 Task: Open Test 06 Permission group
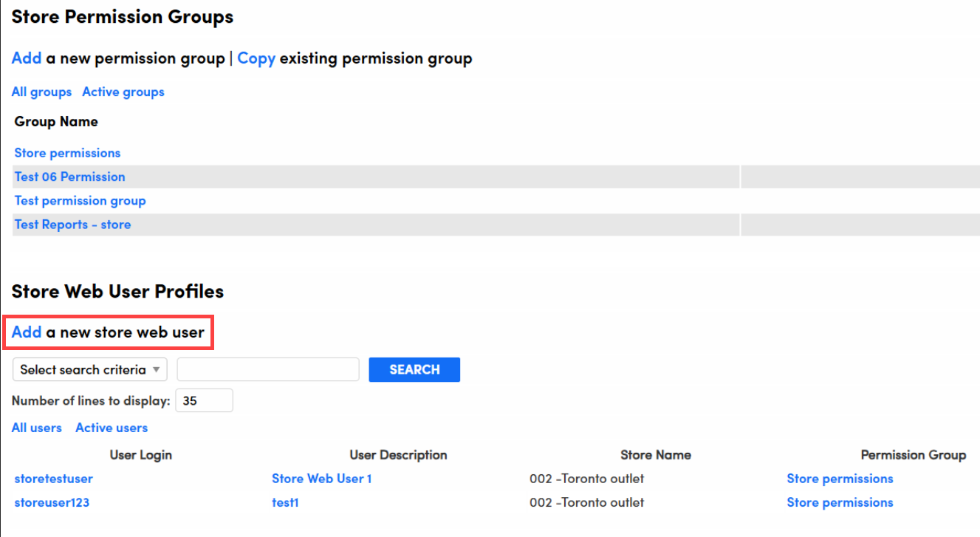tap(69, 177)
